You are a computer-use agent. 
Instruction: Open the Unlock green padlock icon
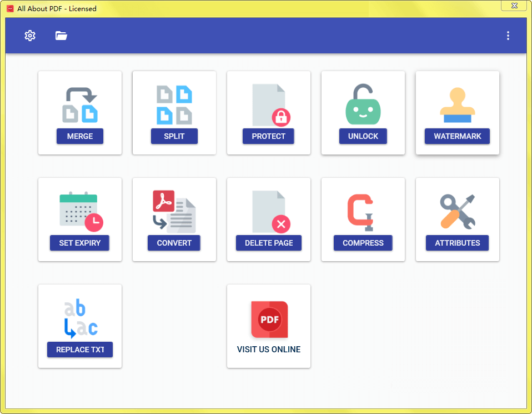363,105
